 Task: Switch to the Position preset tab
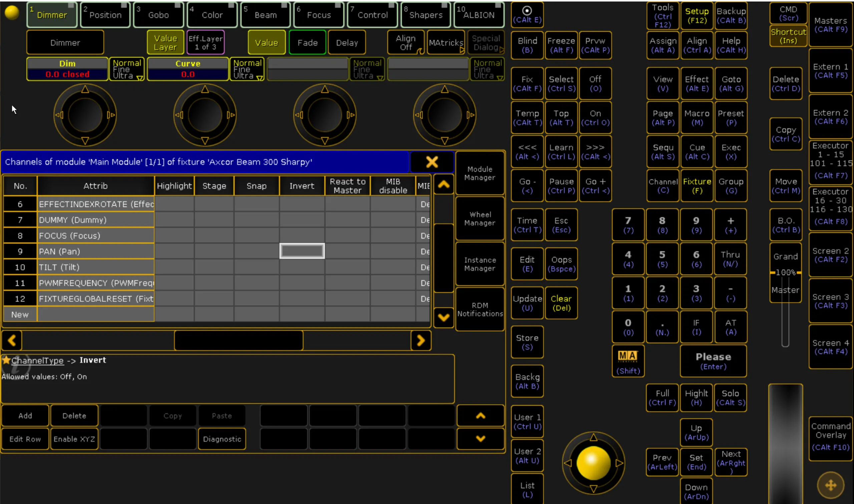pyautogui.click(x=105, y=15)
